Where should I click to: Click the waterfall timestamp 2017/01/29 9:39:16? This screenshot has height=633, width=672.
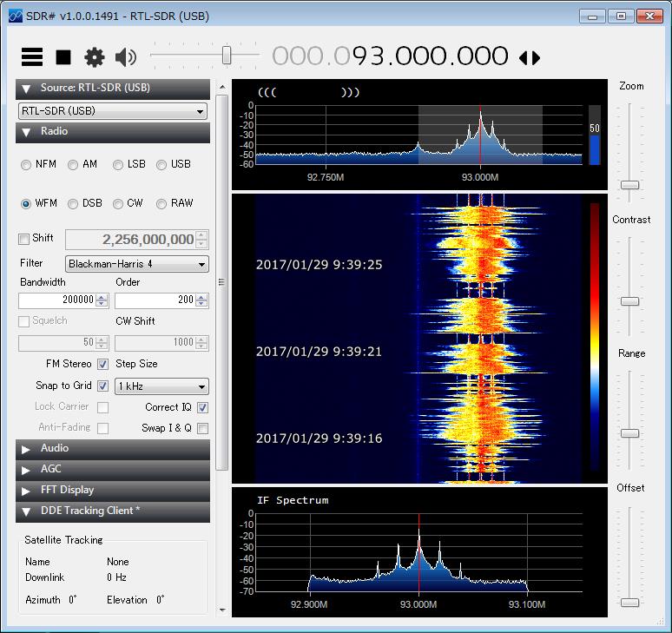319,438
